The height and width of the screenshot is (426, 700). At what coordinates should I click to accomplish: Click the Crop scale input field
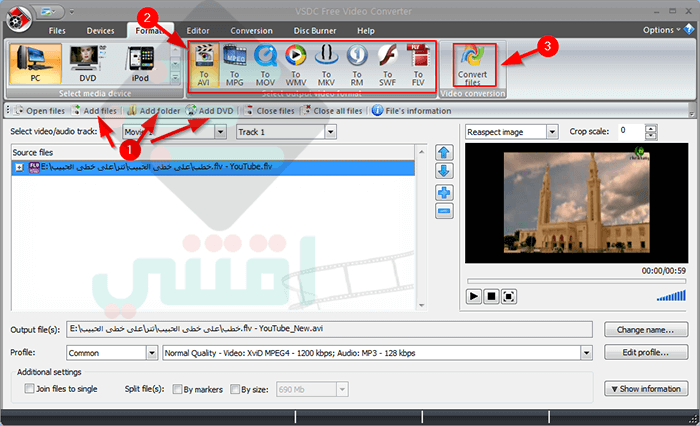coord(632,132)
